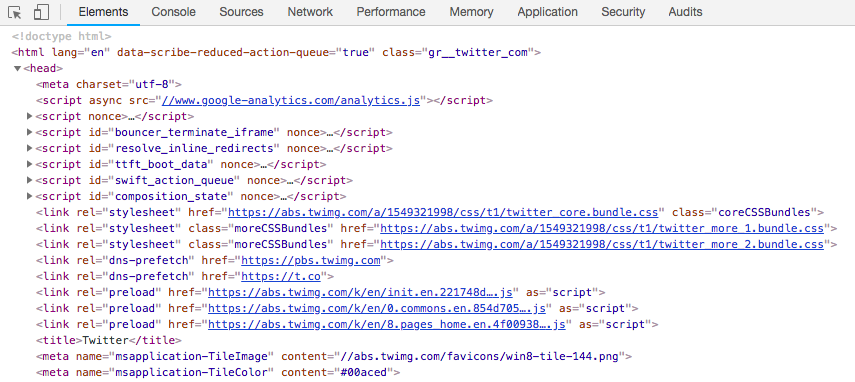Collapse the head element node
The height and width of the screenshot is (382, 855).
point(17,69)
